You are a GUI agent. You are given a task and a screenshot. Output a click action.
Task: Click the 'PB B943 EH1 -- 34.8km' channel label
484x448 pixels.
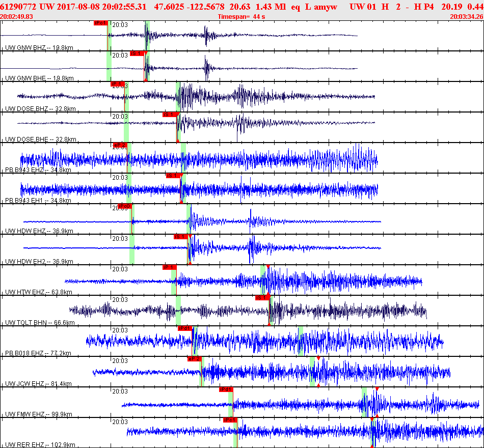(x=38, y=200)
